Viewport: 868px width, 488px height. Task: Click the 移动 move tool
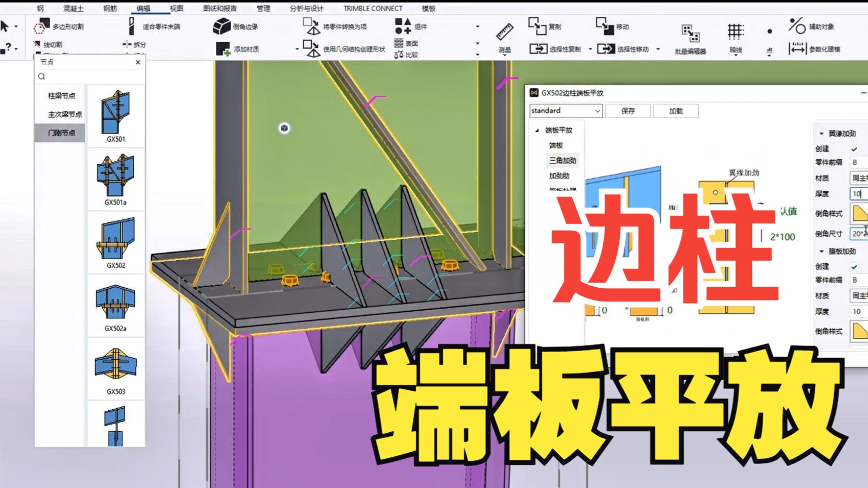click(612, 26)
